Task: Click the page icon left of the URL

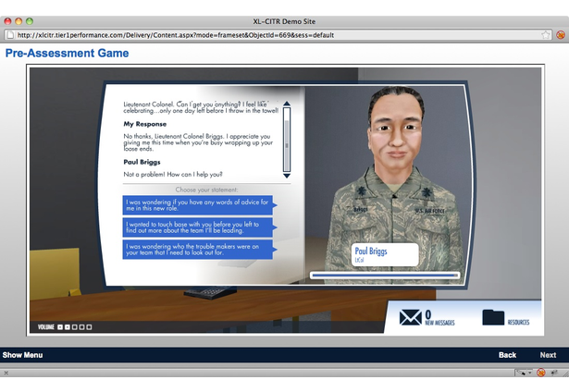Action: [x=10, y=35]
